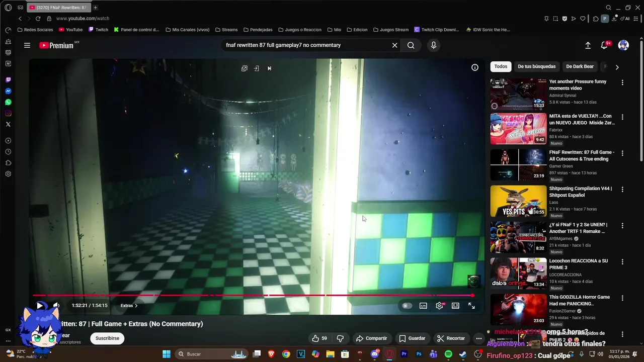This screenshot has height=362, width=644.
Task: Seek on the red video progress bar
Action: pos(253,295)
